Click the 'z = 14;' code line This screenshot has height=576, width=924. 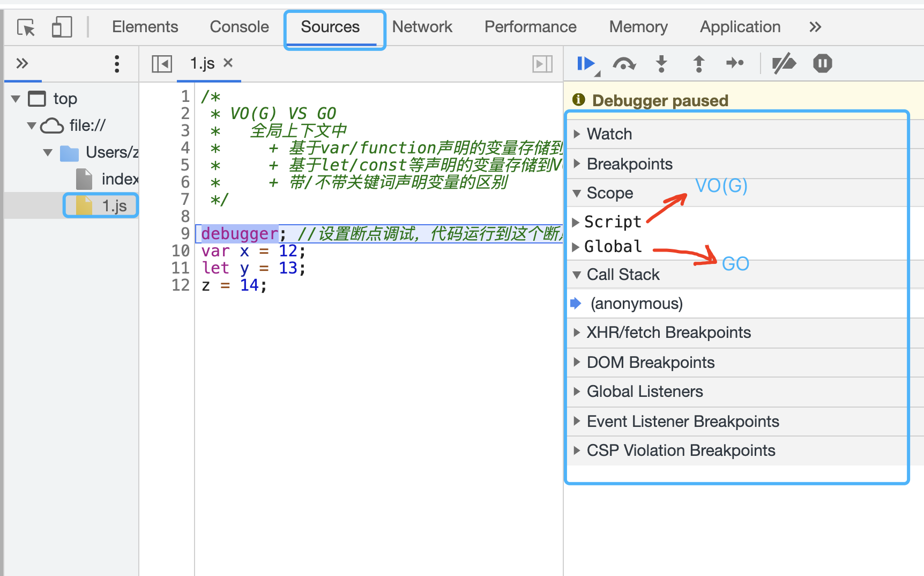(x=234, y=285)
